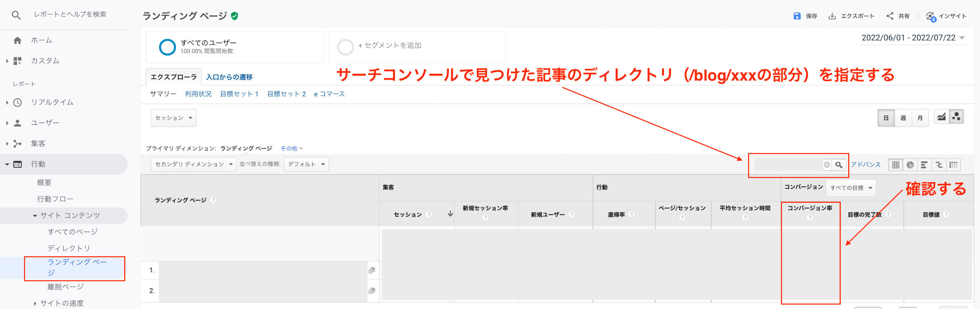This screenshot has height=309, width=980.
Task: Open the セカンダリ ディメンション dropdown
Action: click(194, 164)
